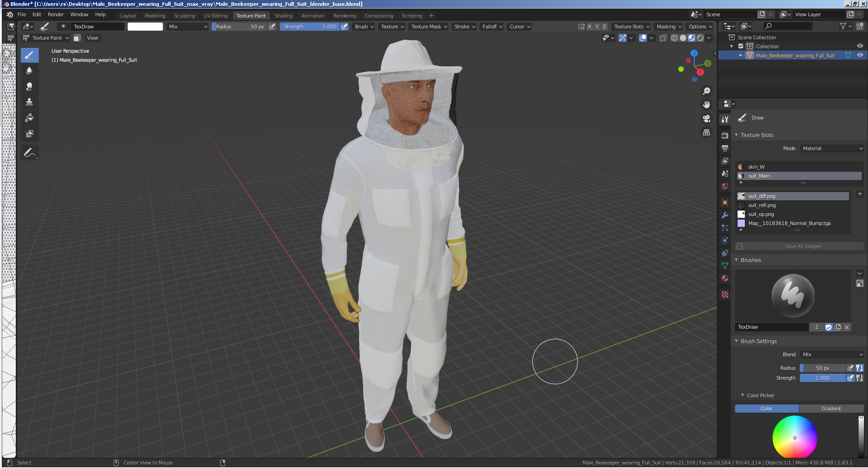Open the Render properties tab
Viewport: 868px width, 469px height.
(x=725, y=135)
